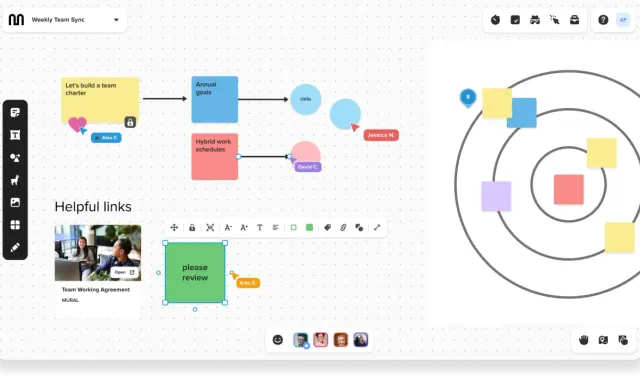The width and height of the screenshot is (640, 384).
Task: Select the green 'please review' sticky note
Action: click(x=195, y=273)
